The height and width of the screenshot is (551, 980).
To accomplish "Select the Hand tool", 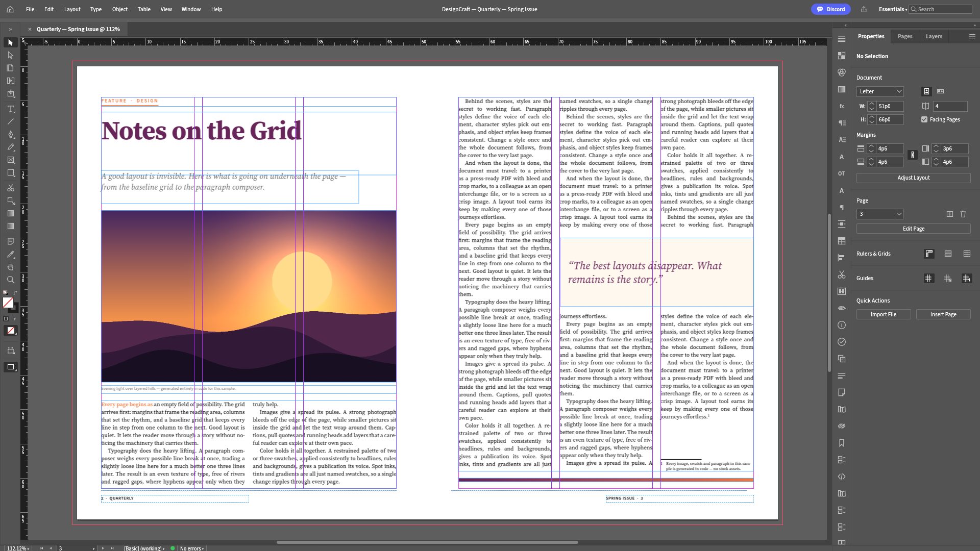I will [x=10, y=267].
